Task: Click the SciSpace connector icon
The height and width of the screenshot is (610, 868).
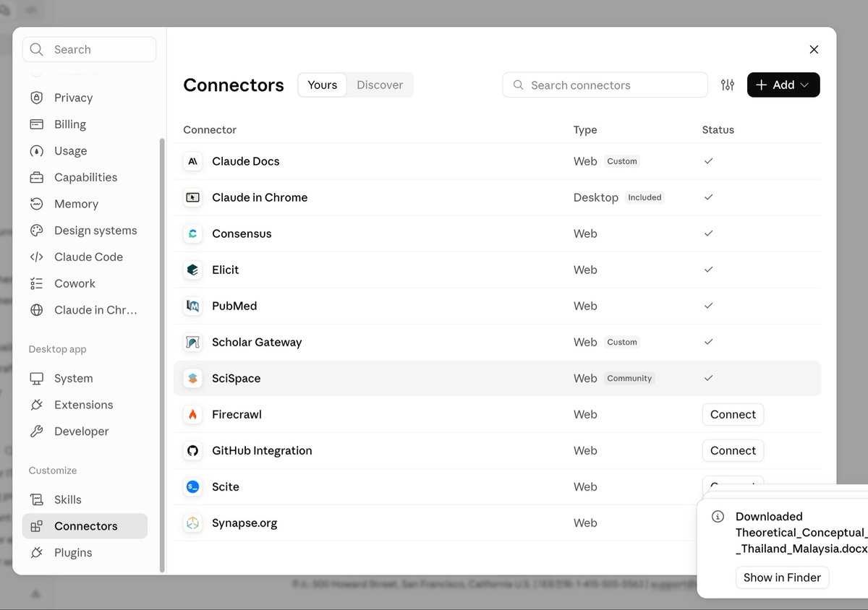Action: click(192, 378)
